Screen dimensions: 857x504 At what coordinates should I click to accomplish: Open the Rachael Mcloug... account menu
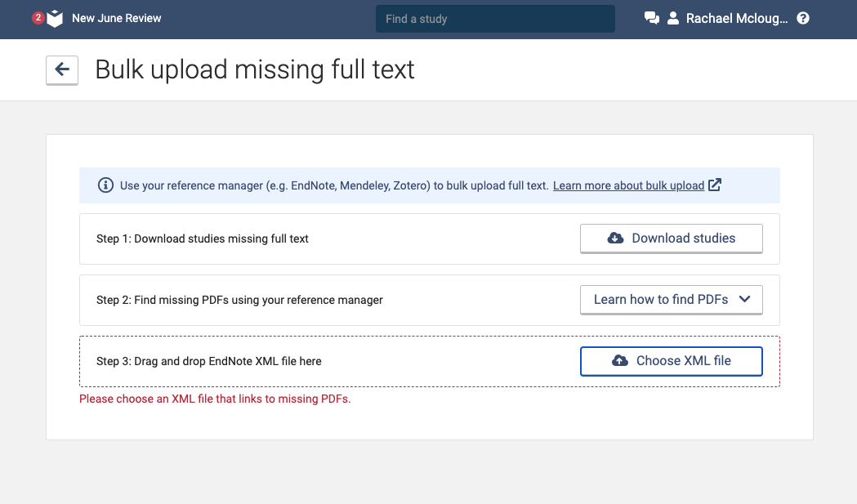click(737, 18)
